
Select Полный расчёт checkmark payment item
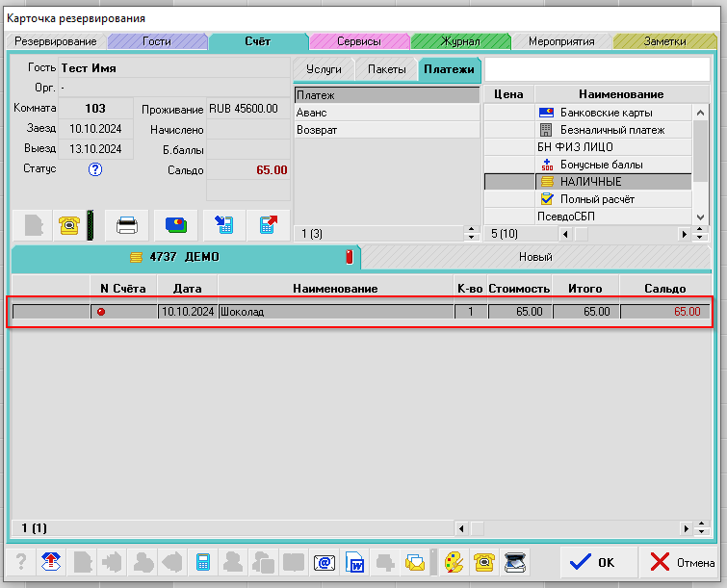coord(597,199)
